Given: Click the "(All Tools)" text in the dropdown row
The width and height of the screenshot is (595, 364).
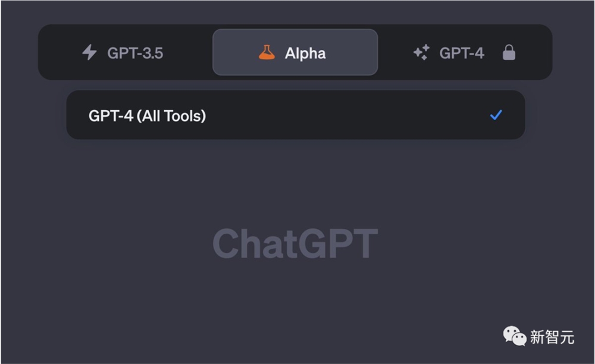Looking at the screenshot, I should click(x=171, y=115).
